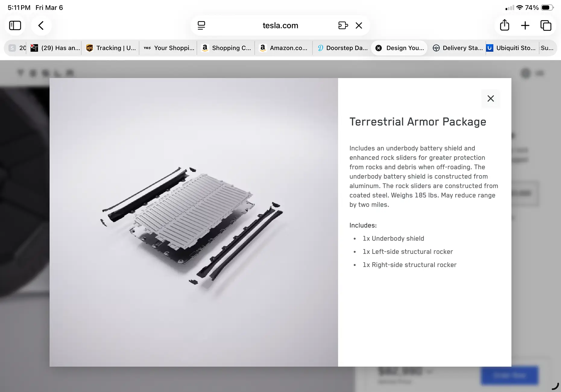Switch to the 'Doorstep Da...' tab
Screen dimensions: 561x392
342,48
